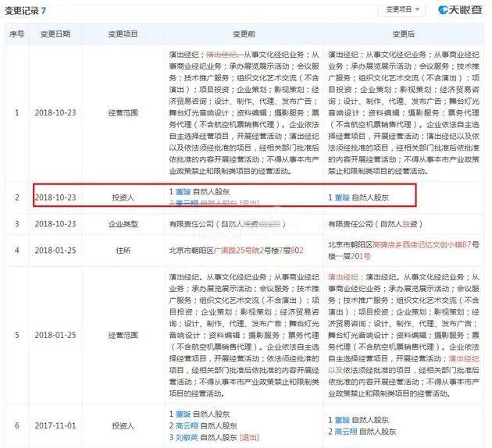
Task: Click sequence number 6 cell
Action: tap(17, 425)
